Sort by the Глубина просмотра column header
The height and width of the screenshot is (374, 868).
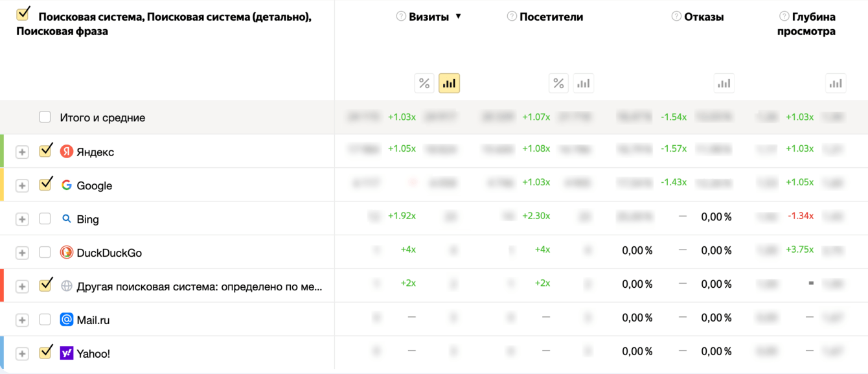pos(806,24)
